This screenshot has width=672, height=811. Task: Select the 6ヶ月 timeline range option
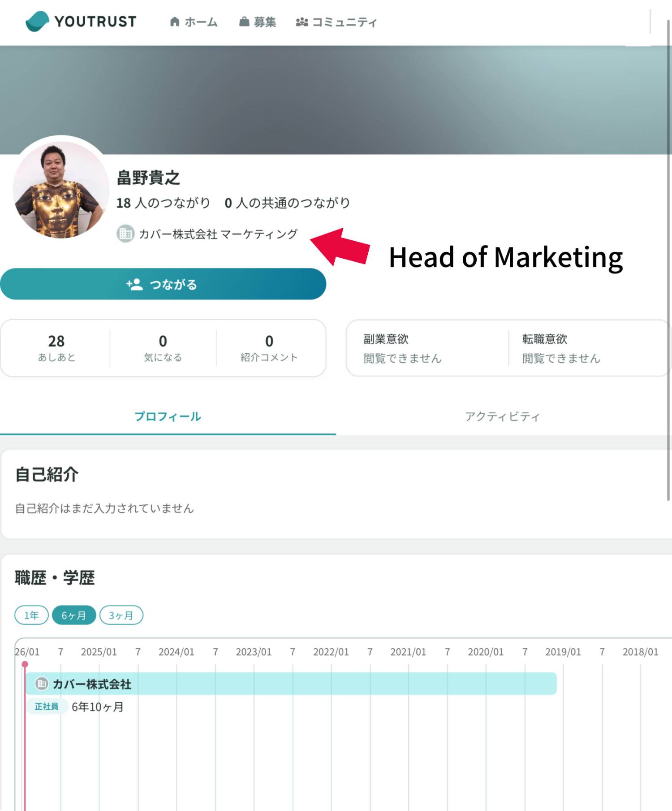74,615
